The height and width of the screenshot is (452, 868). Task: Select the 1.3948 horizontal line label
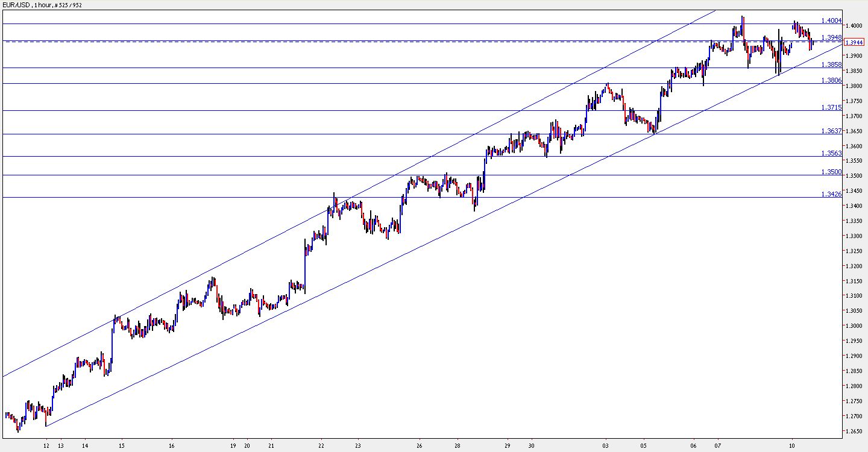point(831,37)
